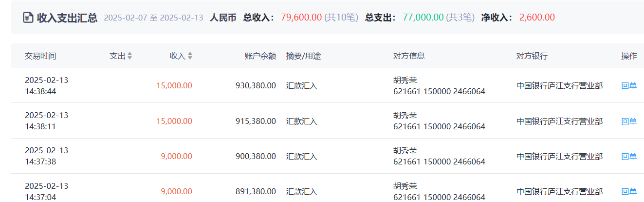Click the total expense amount 77,000.00
This screenshot has width=644, height=202.
(x=423, y=18)
